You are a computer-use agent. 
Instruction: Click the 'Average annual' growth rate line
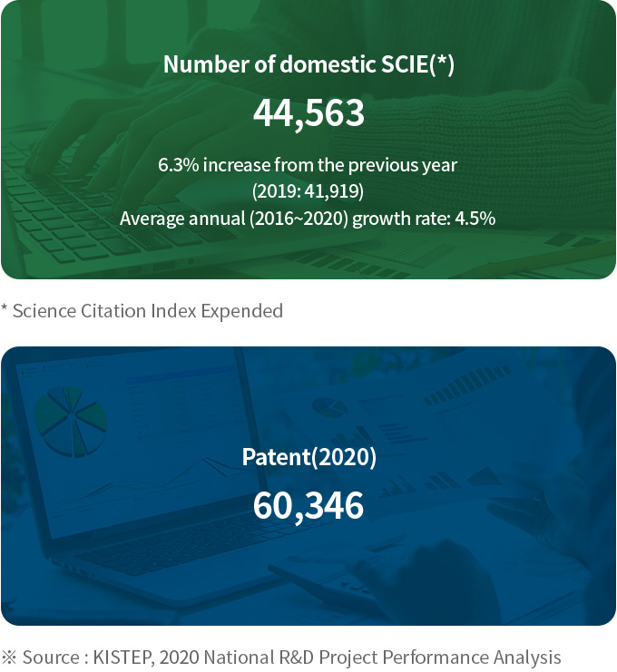308,219
